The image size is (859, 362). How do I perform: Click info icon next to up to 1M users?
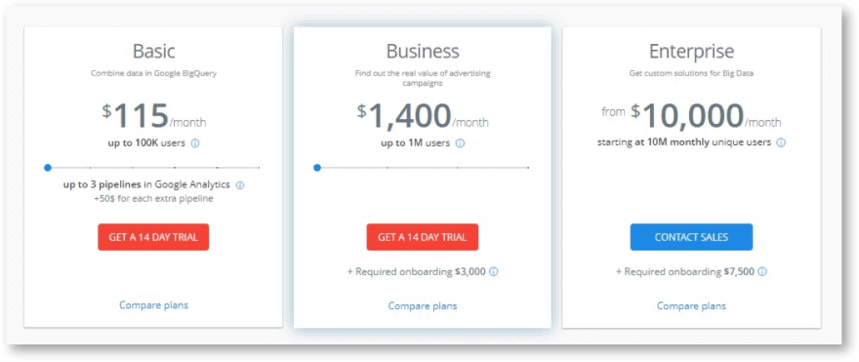(x=460, y=143)
